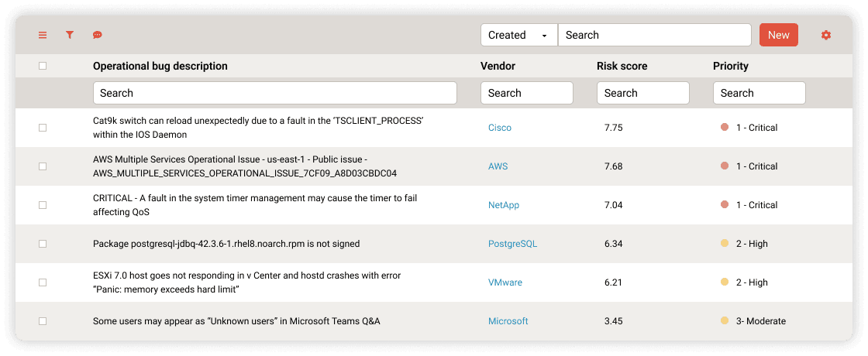Click the yellow High dot in PostgreSQL row
868x356 pixels.
724,244
